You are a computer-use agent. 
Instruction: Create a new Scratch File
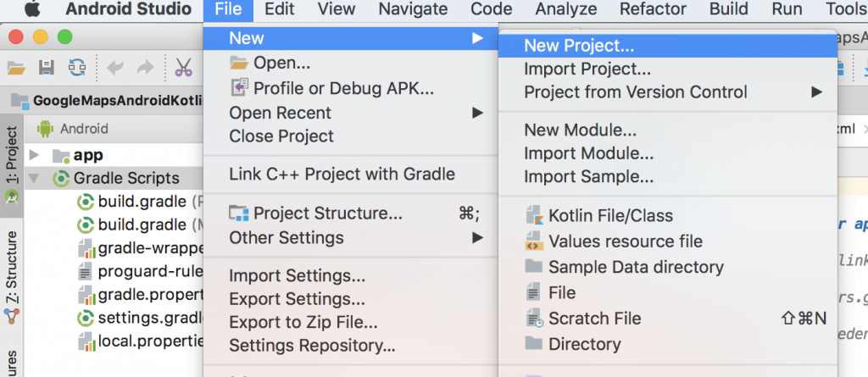click(667, 319)
